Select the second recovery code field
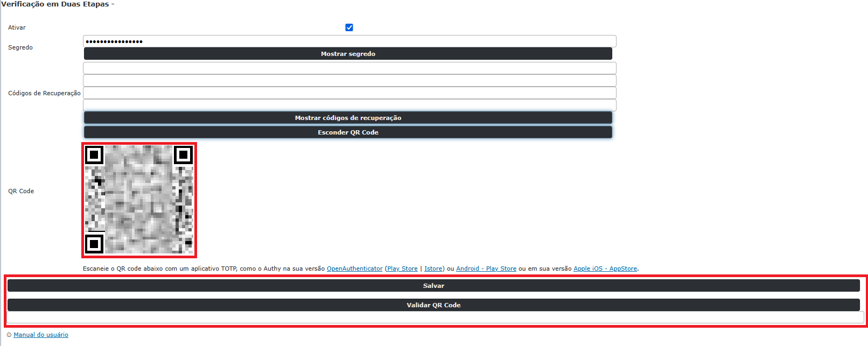The height and width of the screenshot is (346, 868). pyautogui.click(x=349, y=80)
